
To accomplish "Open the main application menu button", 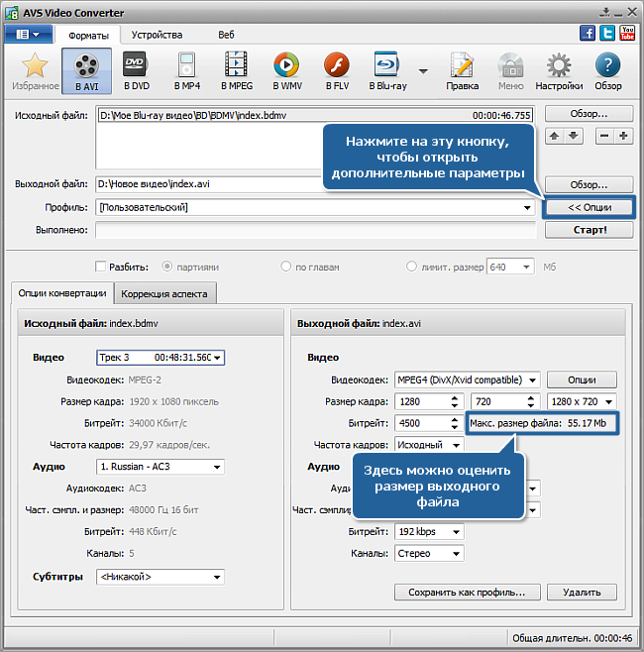I will point(29,34).
